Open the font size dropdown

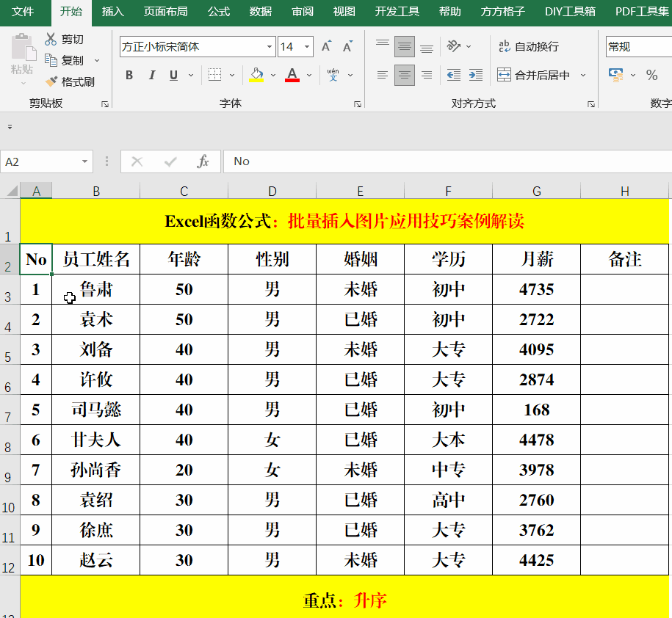(x=307, y=46)
